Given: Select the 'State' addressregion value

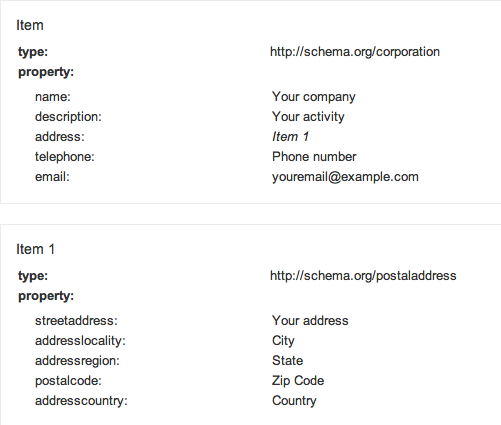Looking at the screenshot, I should pos(287,361).
